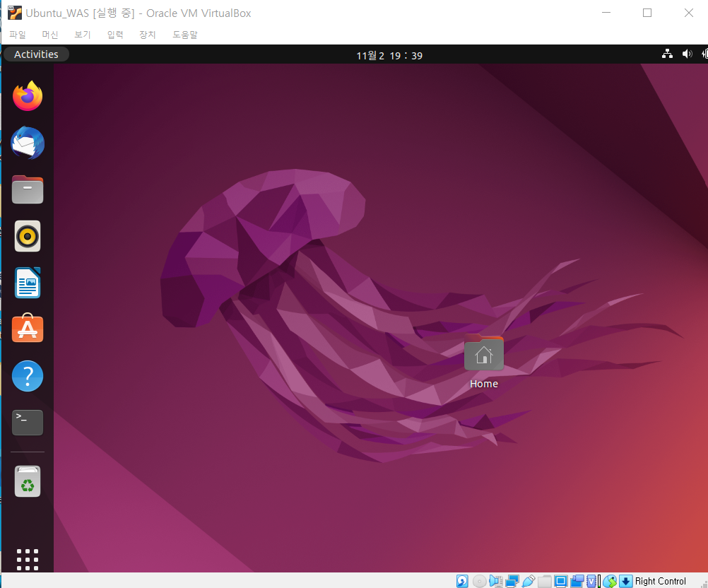Image resolution: width=708 pixels, height=588 pixels.
Task: Launch Thunderbird Mail from the dock
Action: [x=28, y=143]
